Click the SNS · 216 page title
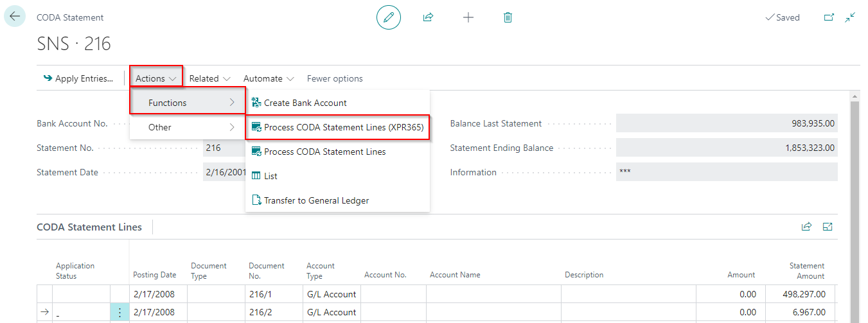 [74, 44]
